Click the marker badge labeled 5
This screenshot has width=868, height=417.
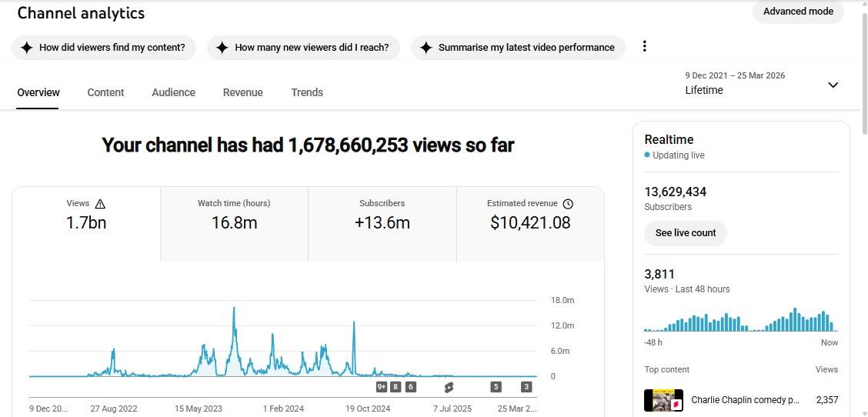click(x=496, y=387)
